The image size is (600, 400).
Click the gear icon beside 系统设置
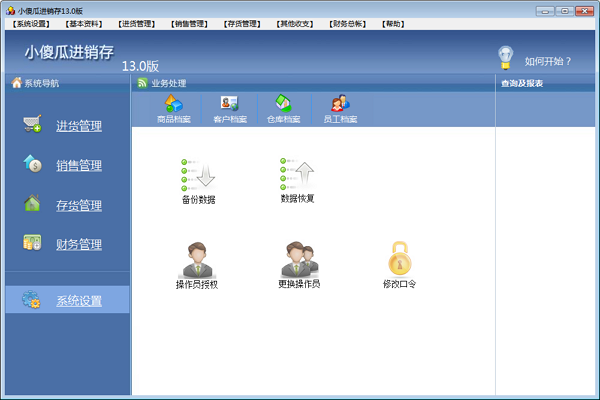(31, 299)
